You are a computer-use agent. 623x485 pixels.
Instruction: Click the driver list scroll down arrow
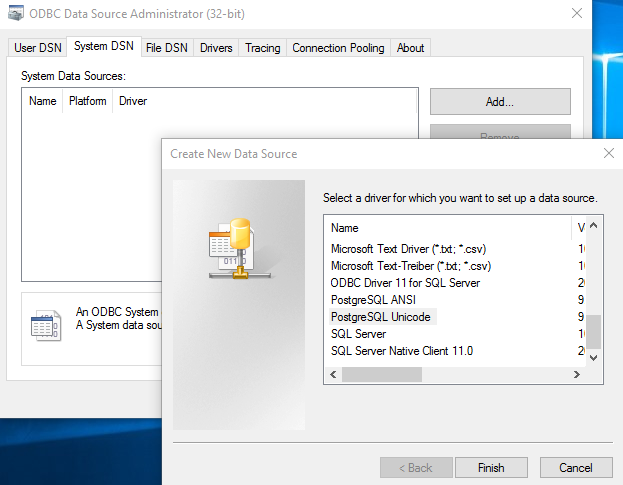[x=594, y=358]
